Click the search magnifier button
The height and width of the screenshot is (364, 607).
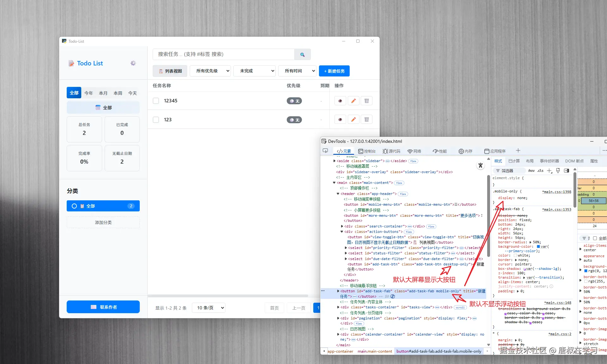point(302,54)
